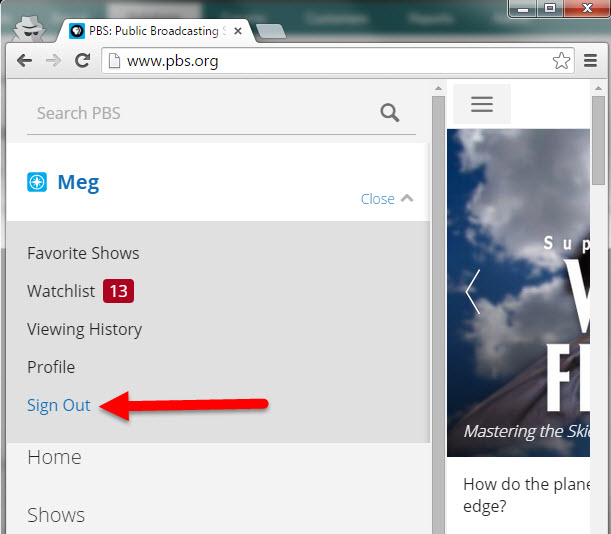This screenshot has height=534, width=611.
Task: Close the PBS browser tab
Action: [x=238, y=31]
